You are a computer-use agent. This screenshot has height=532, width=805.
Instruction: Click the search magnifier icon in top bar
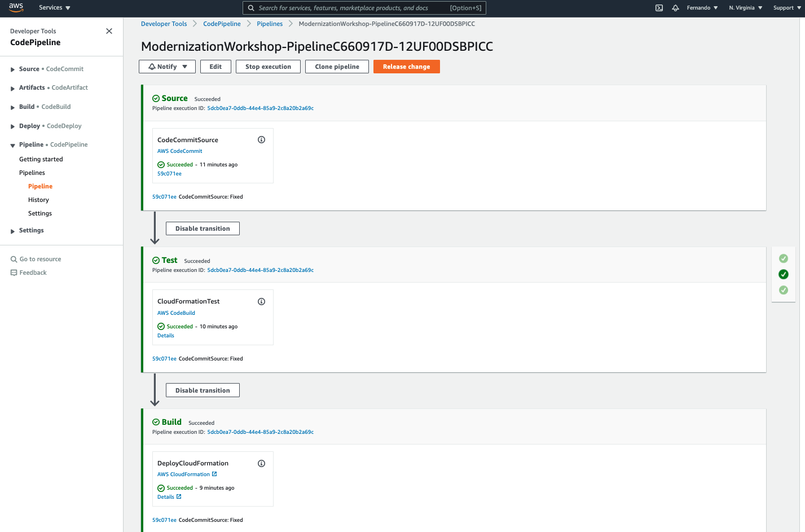point(251,8)
